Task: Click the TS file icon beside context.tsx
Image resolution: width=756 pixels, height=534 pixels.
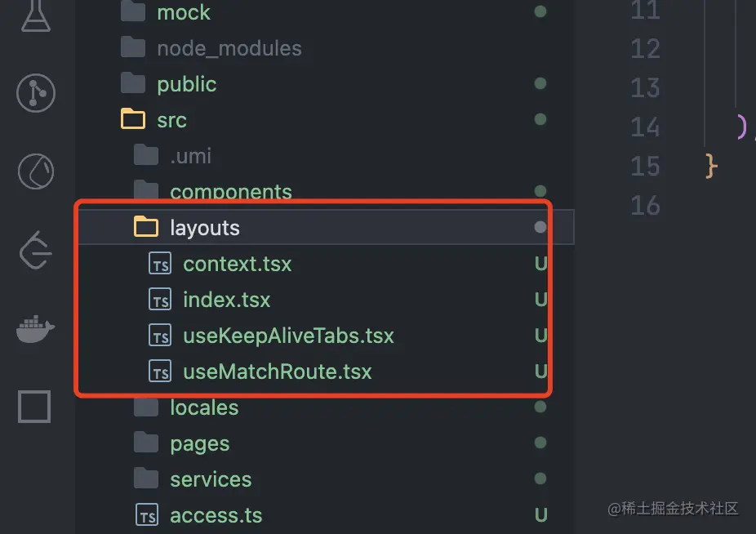Action: tap(160, 264)
